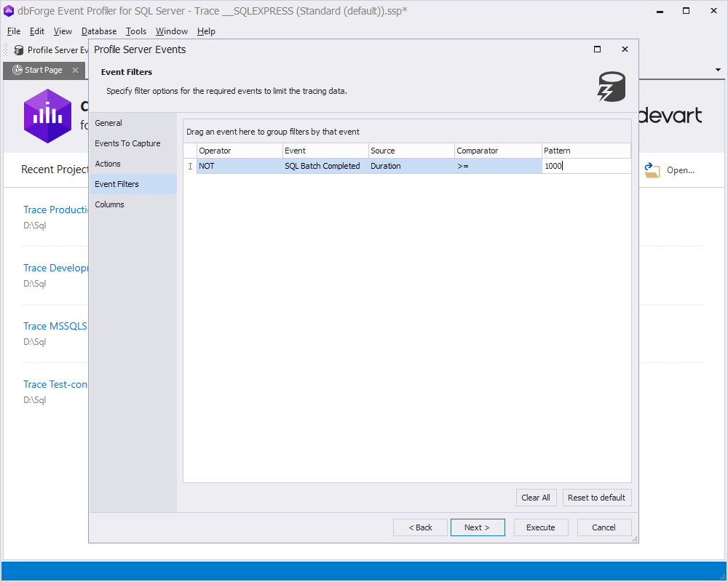Screen dimensions: 728x582
Task: Click the Reset to default button
Action: coord(597,498)
